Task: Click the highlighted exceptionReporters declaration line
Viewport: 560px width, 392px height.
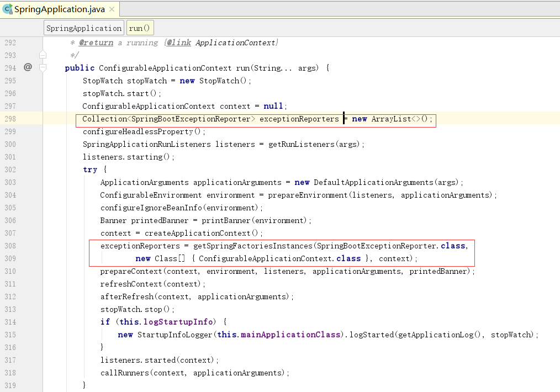Action: (254, 119)
